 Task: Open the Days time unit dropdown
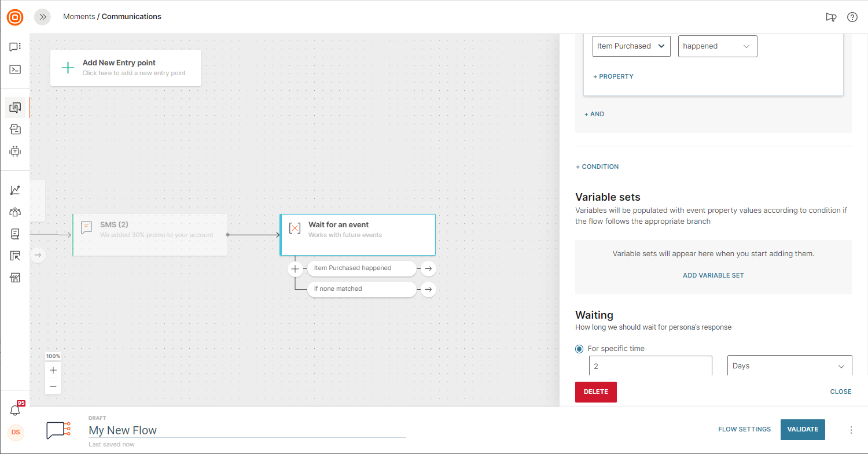pyautogui.click(x=789, y=366)
